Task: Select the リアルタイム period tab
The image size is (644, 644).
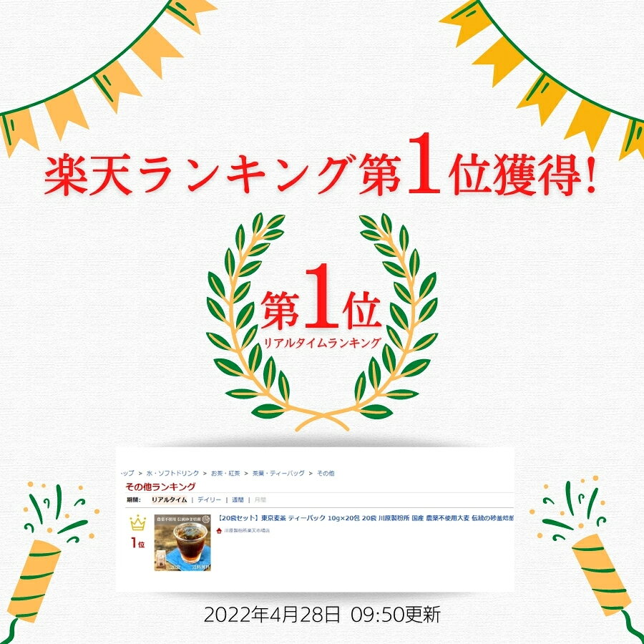Action: tap(169, 500)
